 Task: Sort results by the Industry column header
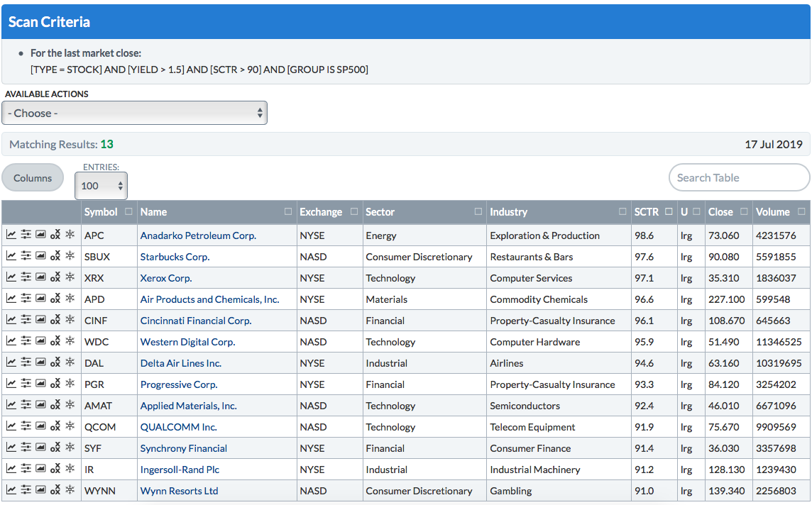508,212
